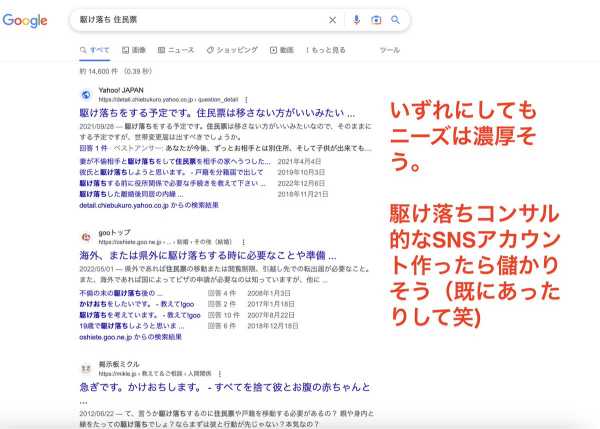Screen dimensions: 600x429
Task: Open sublink 駆け落ちを考えています。- 教えて!goo
Action: [x=140, y=315]
